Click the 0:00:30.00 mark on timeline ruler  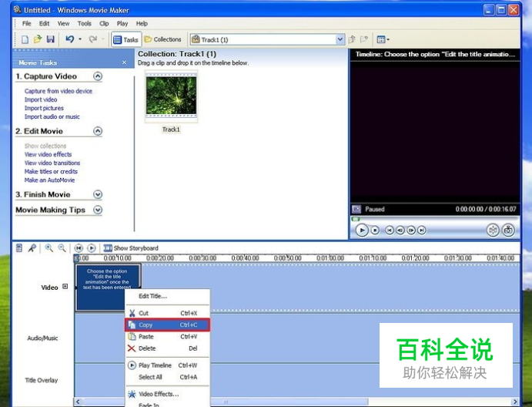tap(202, 258)
